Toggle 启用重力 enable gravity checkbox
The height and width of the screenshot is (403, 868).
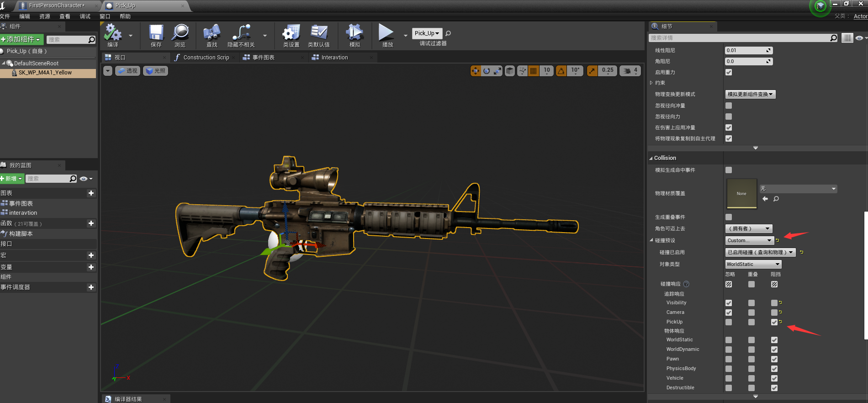[x=729, y=72]
